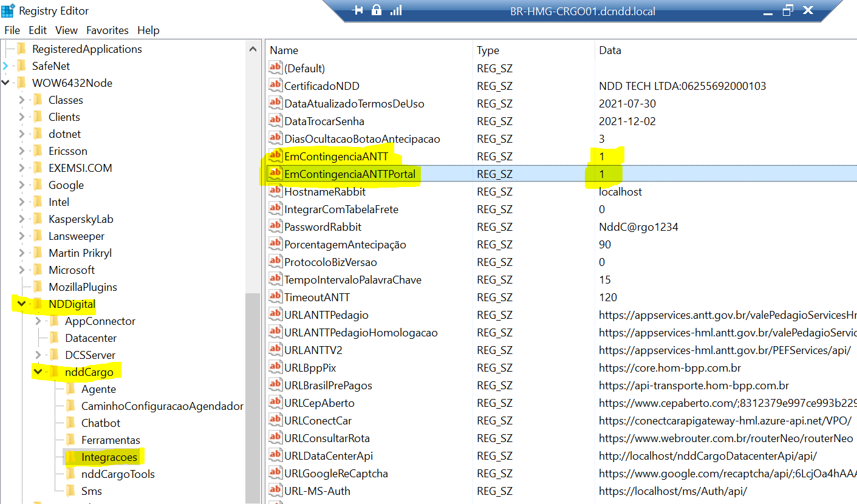Click the string value icon beside PasswordRabbit
The height and width of the screenshot is (504, 857).
click(x=276, y=227)
